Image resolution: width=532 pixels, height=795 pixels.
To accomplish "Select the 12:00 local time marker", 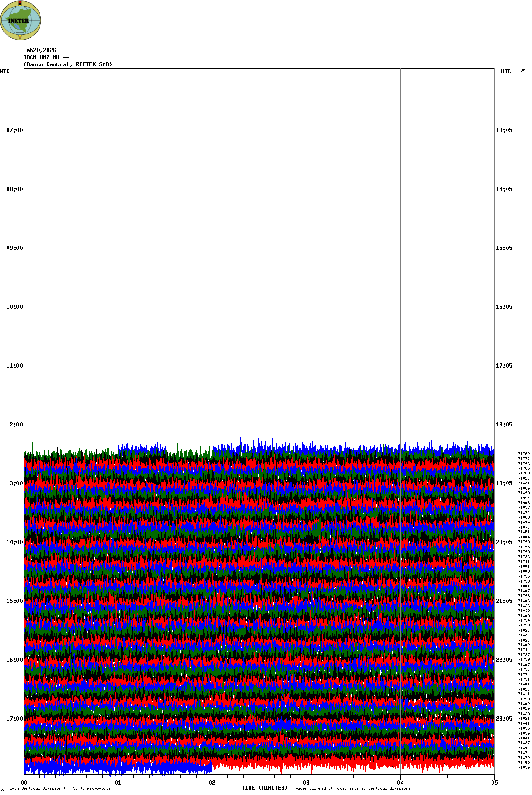I will tap(14, 425).
